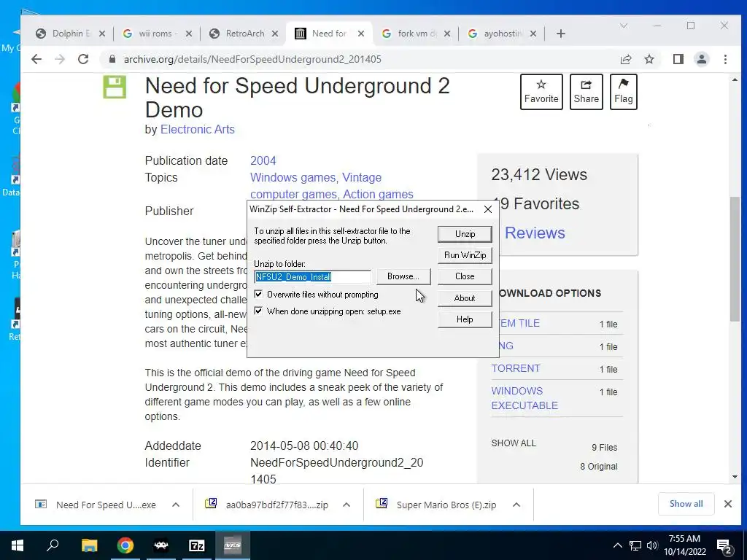Flag this archive.org item
The height and width of the screenshot is (560, 747).
pyautogui.click(x=623, y=91)
